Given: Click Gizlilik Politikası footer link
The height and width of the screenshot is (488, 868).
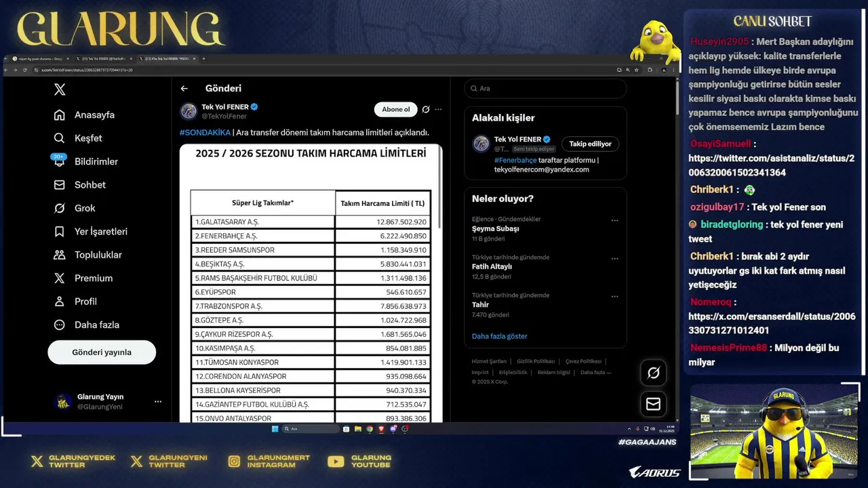Looking at the screenshot, I should coord(536,361).
